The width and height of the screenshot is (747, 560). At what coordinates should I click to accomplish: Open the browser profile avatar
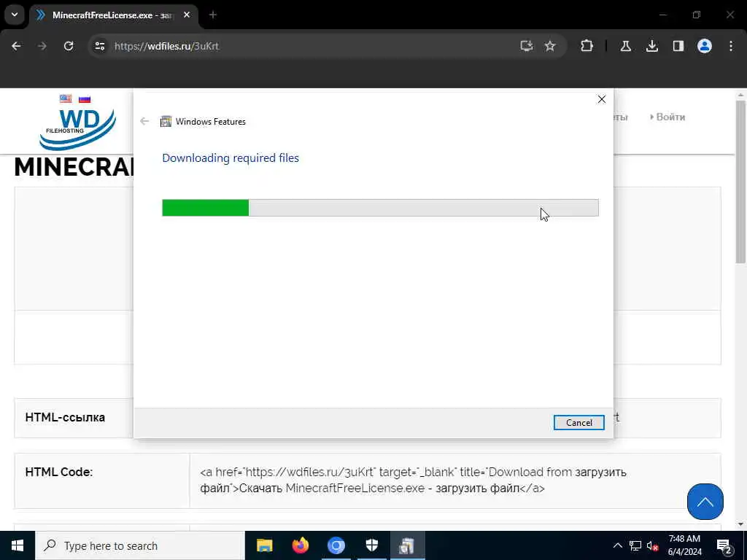click(705, 46)
